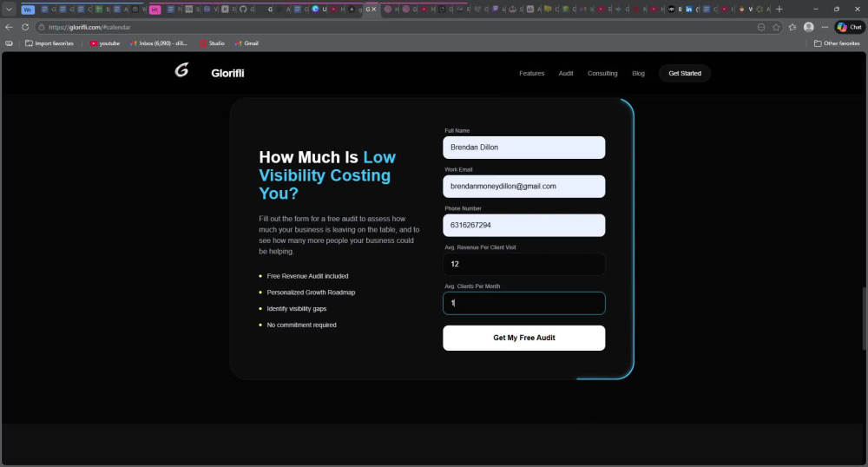The width and height of the screenshot is (868, 467).
Task: Reload the page with the refresh icon
Action: 25,27
